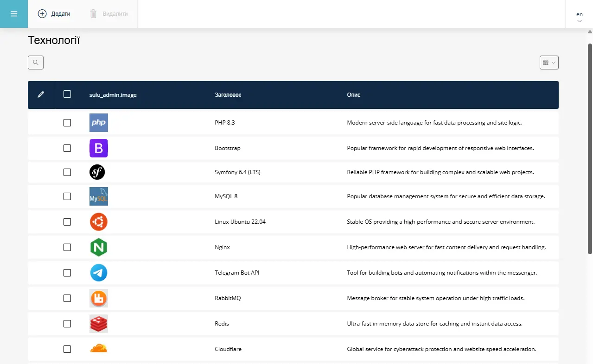Open the Redis title cell

click(222, 324)
